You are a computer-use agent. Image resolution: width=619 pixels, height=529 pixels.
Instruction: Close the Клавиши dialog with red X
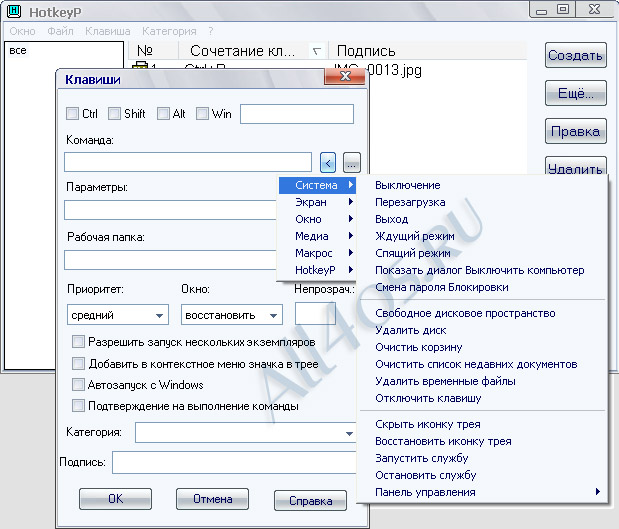tap(345, 76)
